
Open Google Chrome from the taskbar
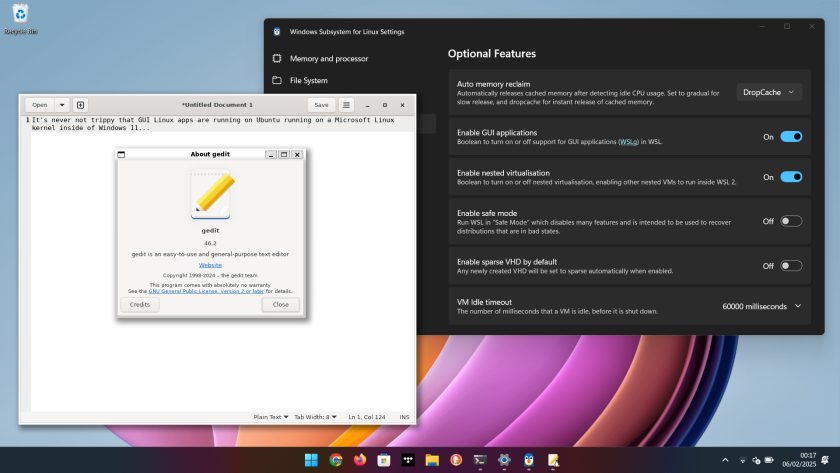tap(336, 460)
